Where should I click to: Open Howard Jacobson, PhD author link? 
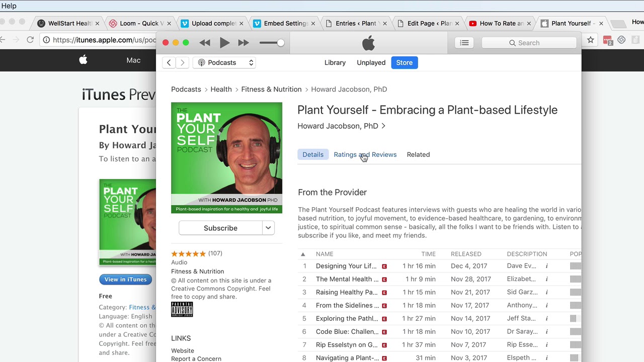pos(341,126)
